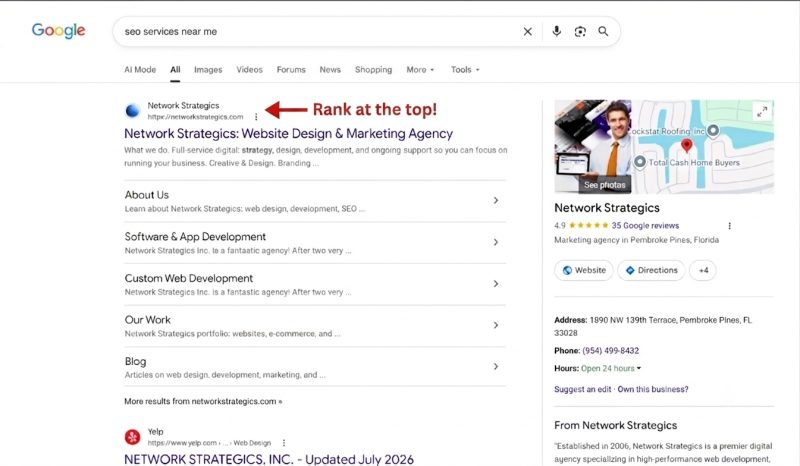Click into the search input field

pyautogui.click(x=316, y=32)
